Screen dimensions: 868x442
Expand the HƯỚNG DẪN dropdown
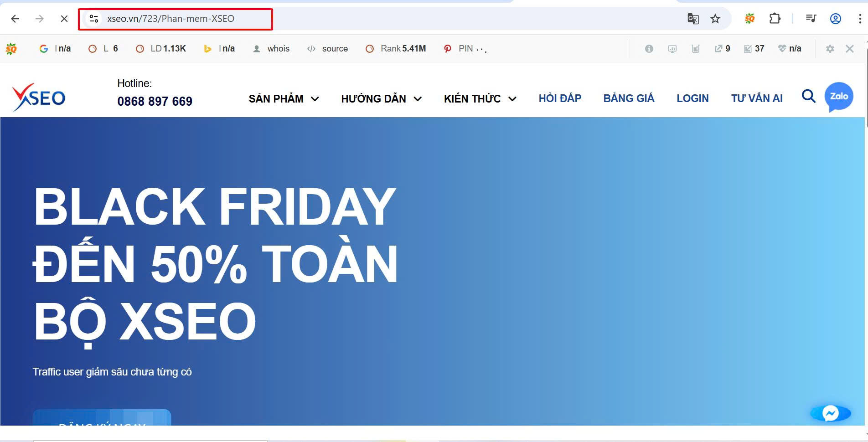pos(381,98)
